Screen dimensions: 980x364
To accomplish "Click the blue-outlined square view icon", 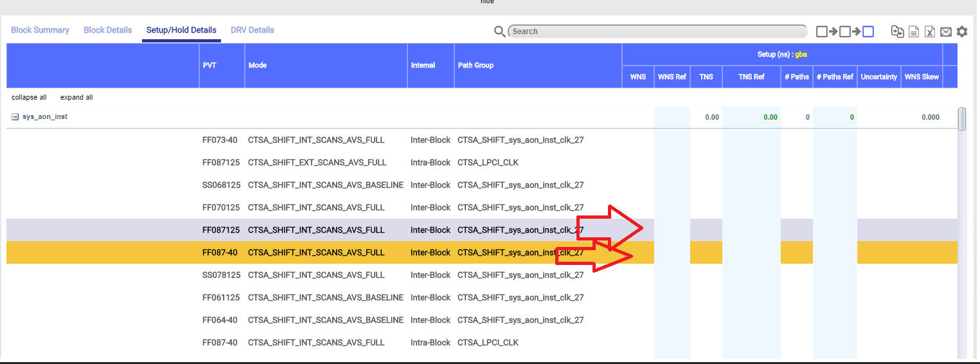I will click(x=868, y=32).
